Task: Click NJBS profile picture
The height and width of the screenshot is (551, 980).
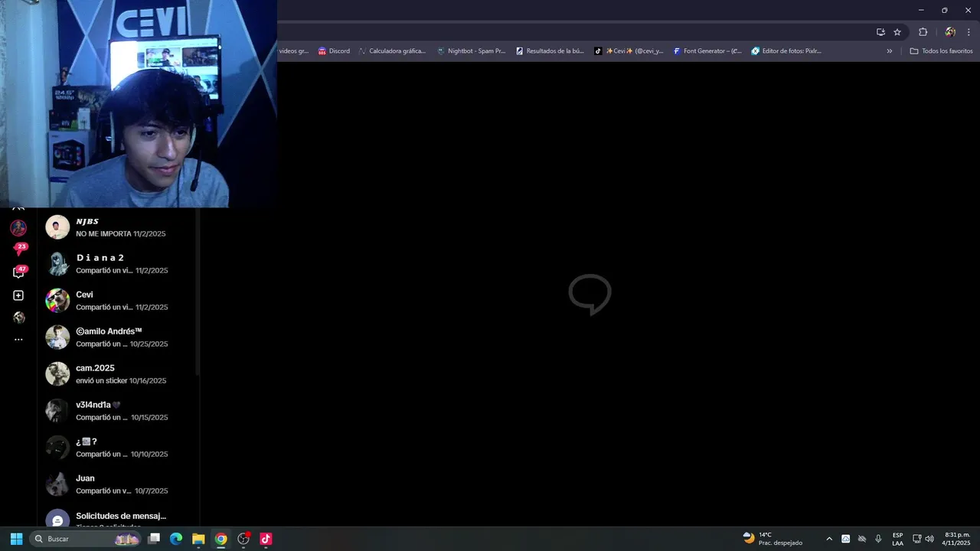Action: coord(57,227)
